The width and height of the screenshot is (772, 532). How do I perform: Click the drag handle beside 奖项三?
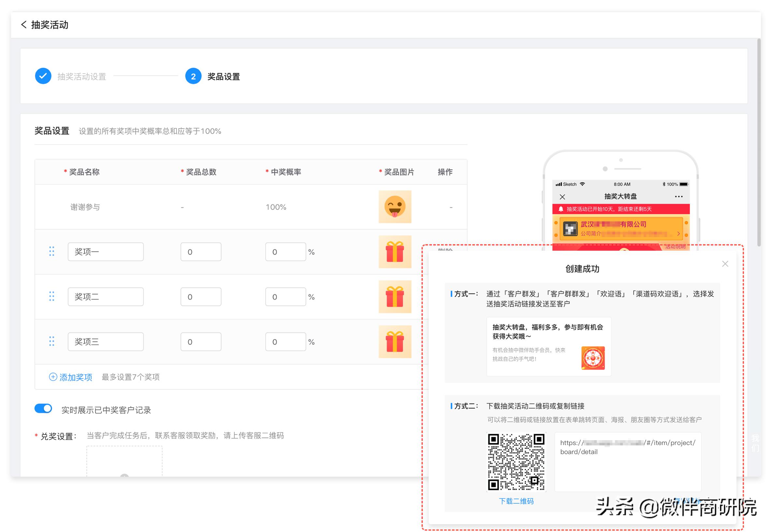point(52,341)
